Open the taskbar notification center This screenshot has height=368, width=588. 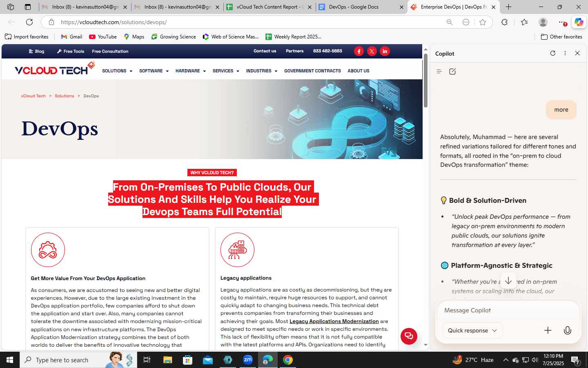(x=575, y=360)
